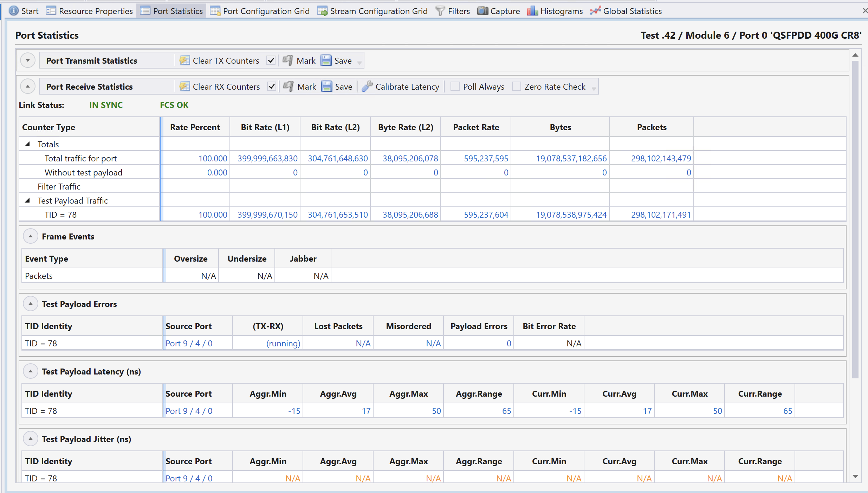Click the Packet Rate column header
Viewport: 868px width, 493px height.
(476, 127)
